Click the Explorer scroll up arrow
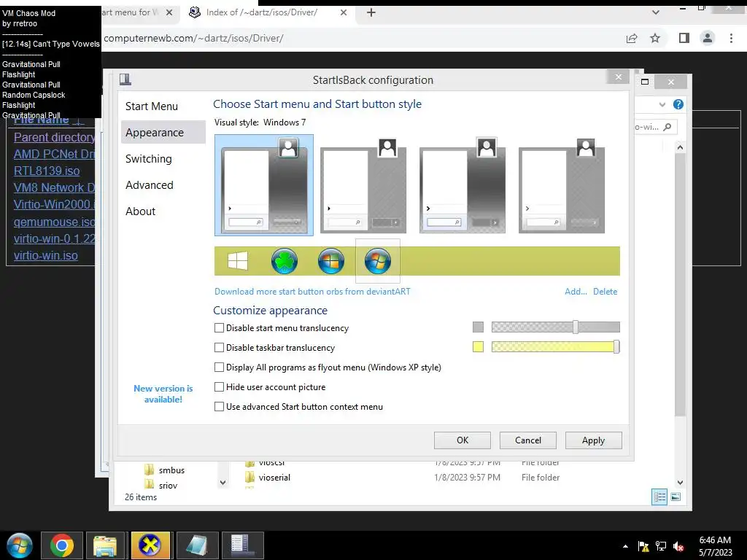 [681, 147]
